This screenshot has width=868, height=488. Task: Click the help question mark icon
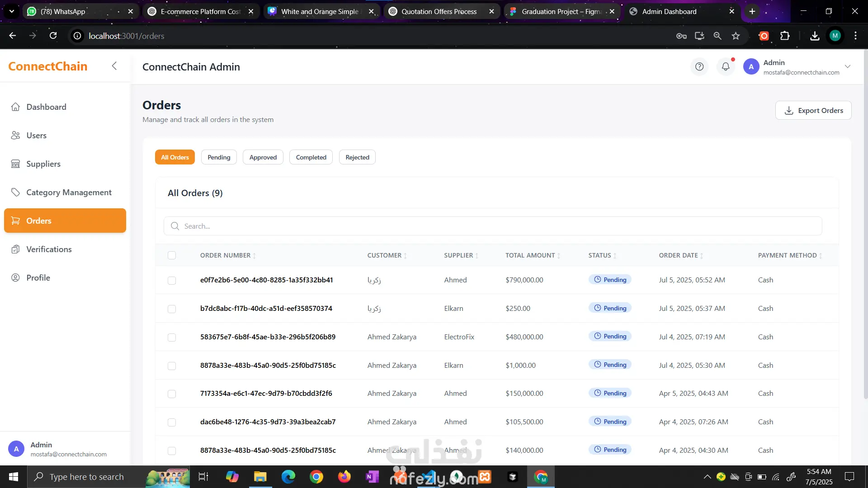point(699,67)
